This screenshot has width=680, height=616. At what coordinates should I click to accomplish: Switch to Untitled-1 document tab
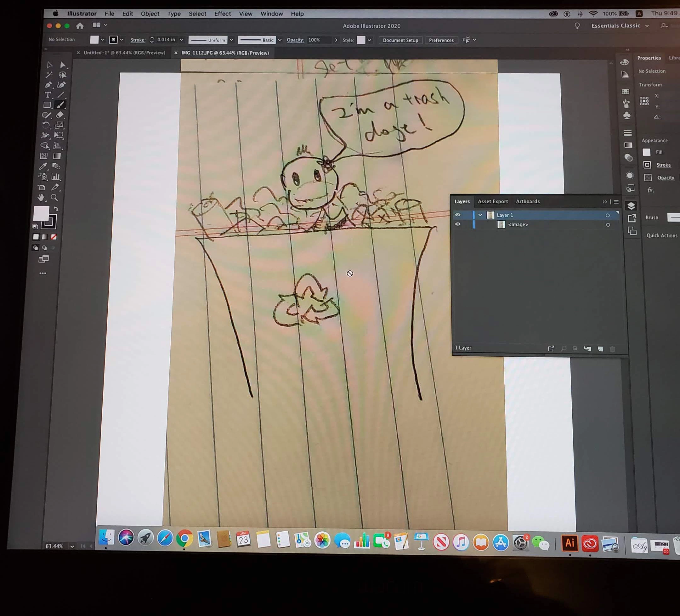(x=124, y=53)
